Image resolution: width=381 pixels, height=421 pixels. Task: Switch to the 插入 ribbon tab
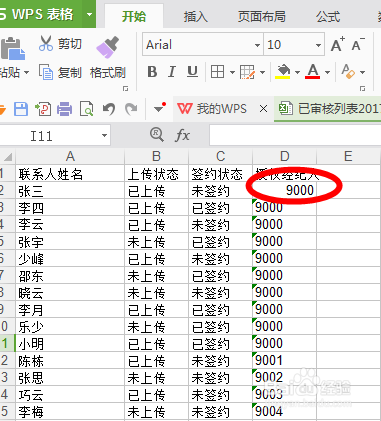[x=196, y=16]
